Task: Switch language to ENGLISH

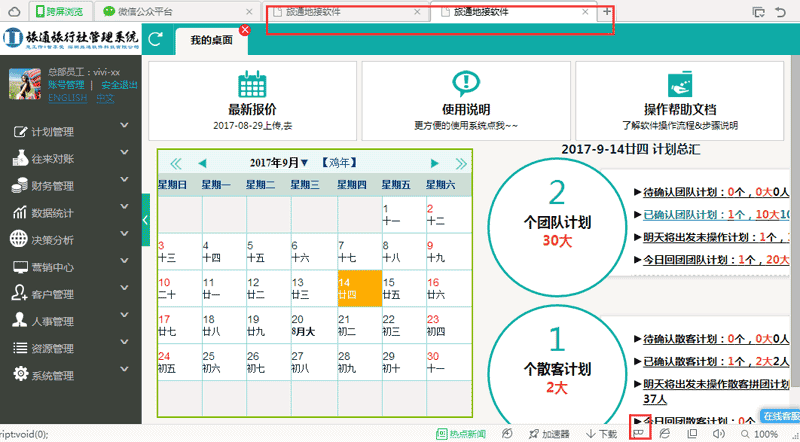Action: coord(68,99)
